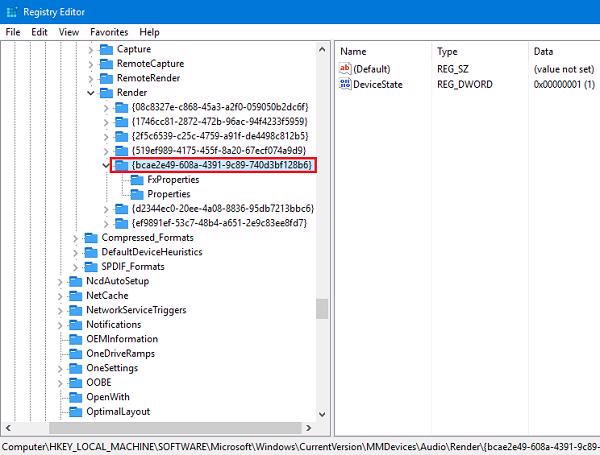Expand the Notifications key
The height and width of the screenshot is (455, 600).
click(61, 324)
